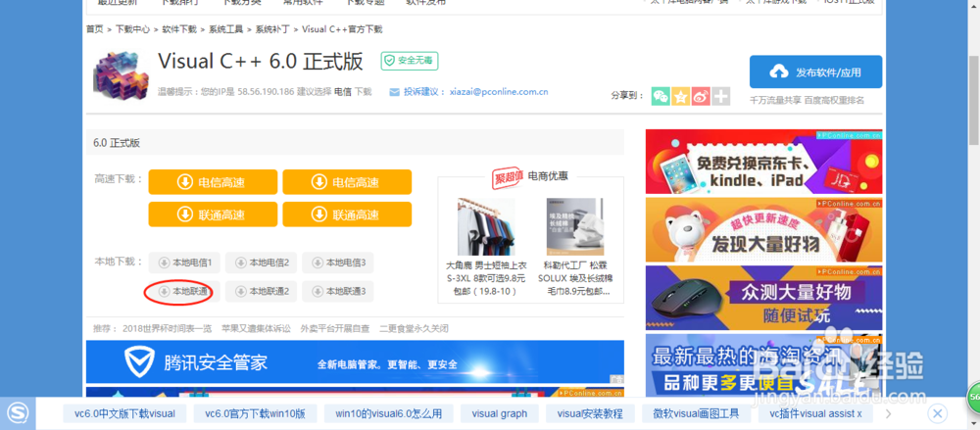
Task: Open 下载中心 breadcrumb link
Action: pos(132,28)
